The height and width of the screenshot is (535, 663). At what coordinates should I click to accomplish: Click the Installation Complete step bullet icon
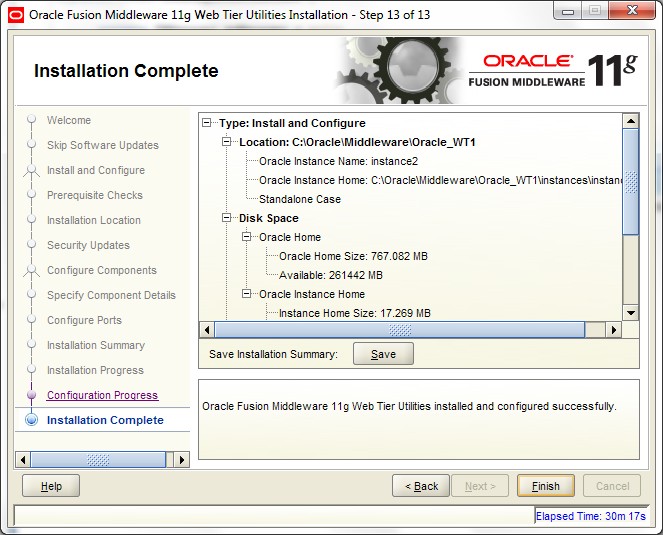coord(32,420)
